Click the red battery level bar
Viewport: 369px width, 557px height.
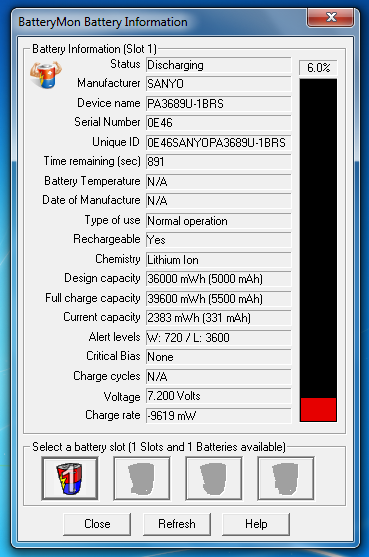[x=318, y=409]
